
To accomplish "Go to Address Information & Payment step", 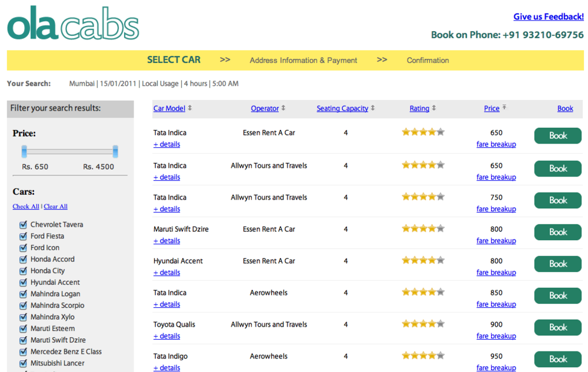I will coord(303,60).
